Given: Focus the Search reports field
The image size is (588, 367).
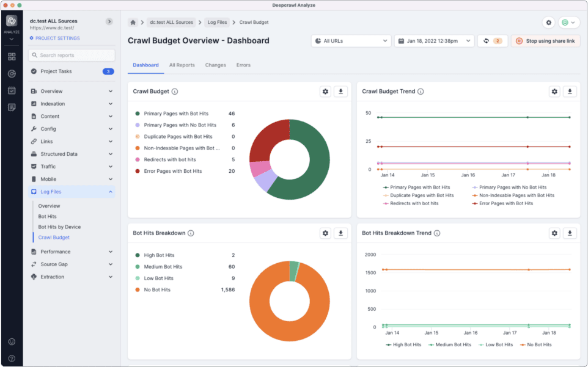Looking at the screenshot, I should (72, 55).
